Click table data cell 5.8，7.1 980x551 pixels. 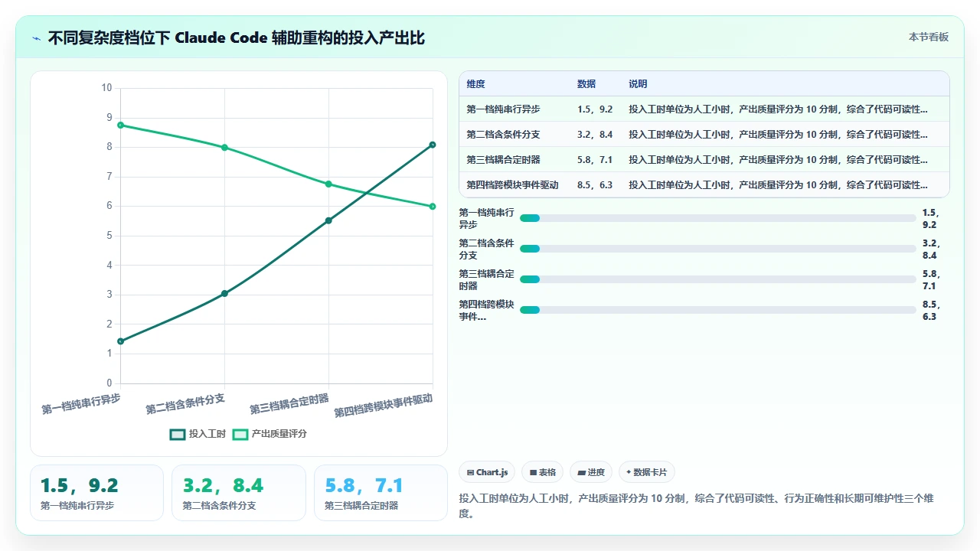point(596,160)
